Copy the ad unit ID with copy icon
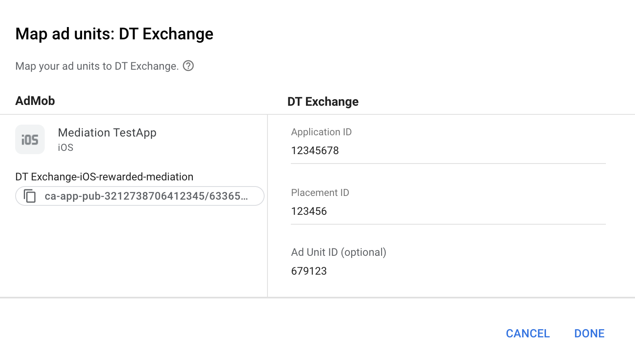Viewport: 635px width, 364px height. coord(30,196)
